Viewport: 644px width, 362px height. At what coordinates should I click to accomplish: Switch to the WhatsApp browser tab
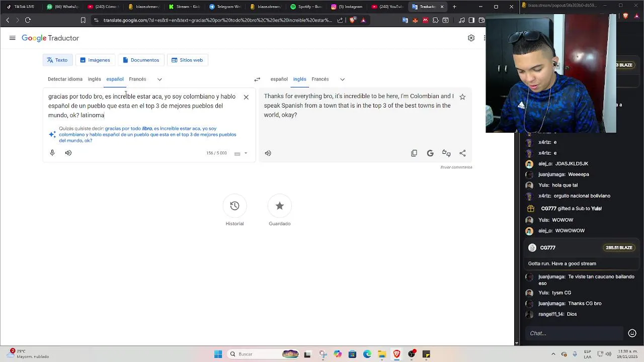point(63,7)
